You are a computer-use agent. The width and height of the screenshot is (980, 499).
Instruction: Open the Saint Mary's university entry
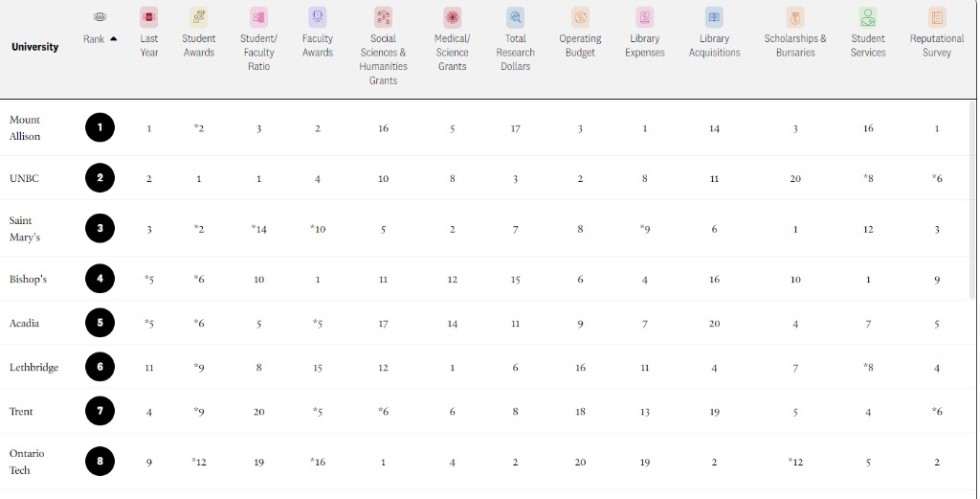[x=25, y=229]
